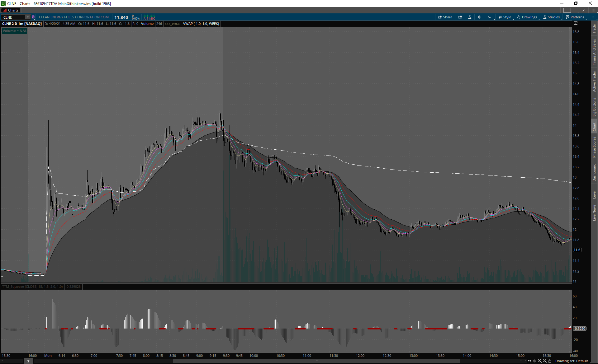Click the expand time axis arrows icon
The height and width of the screenshot is (364, 598).
pos(529,361)
